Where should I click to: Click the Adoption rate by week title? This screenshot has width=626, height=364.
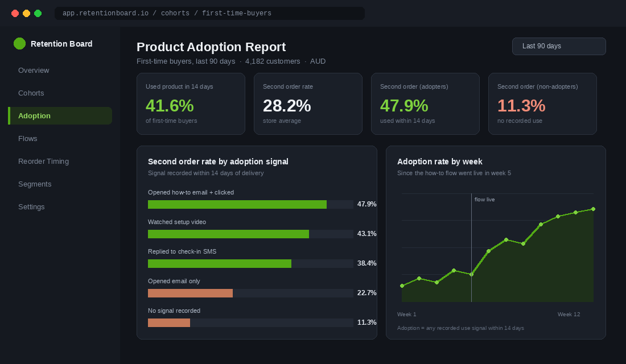point(439,162)
